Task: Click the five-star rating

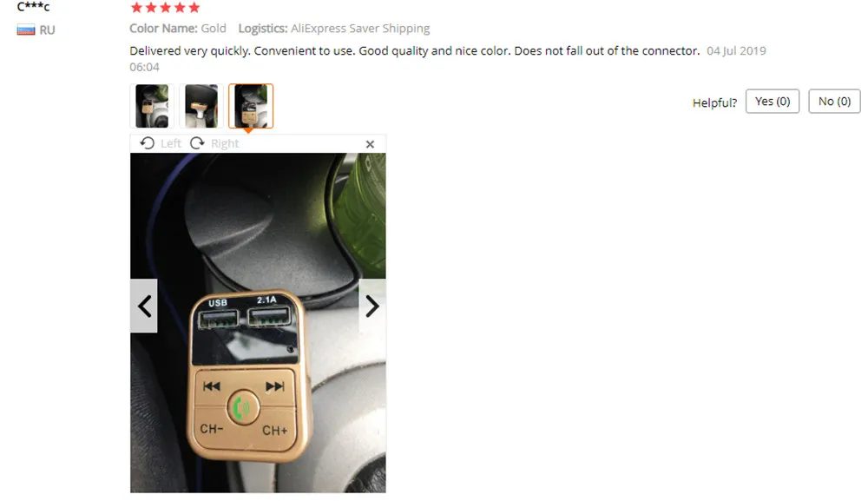Action: tap(165, 7)
